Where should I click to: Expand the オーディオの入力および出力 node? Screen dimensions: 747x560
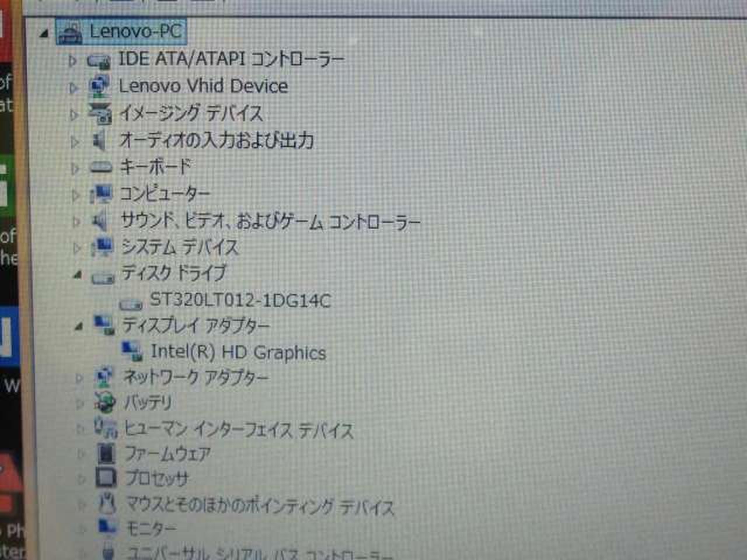74,141
